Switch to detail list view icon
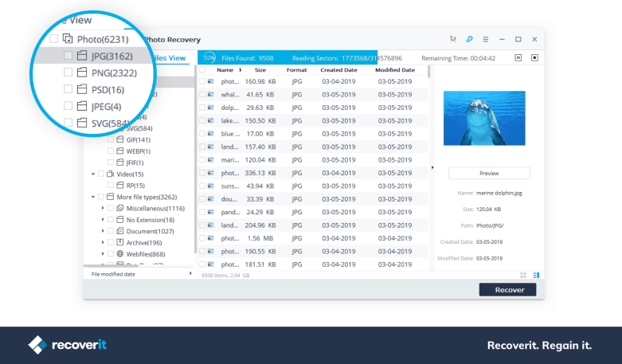Screen dimensions: 622x364 pos(535,275)
